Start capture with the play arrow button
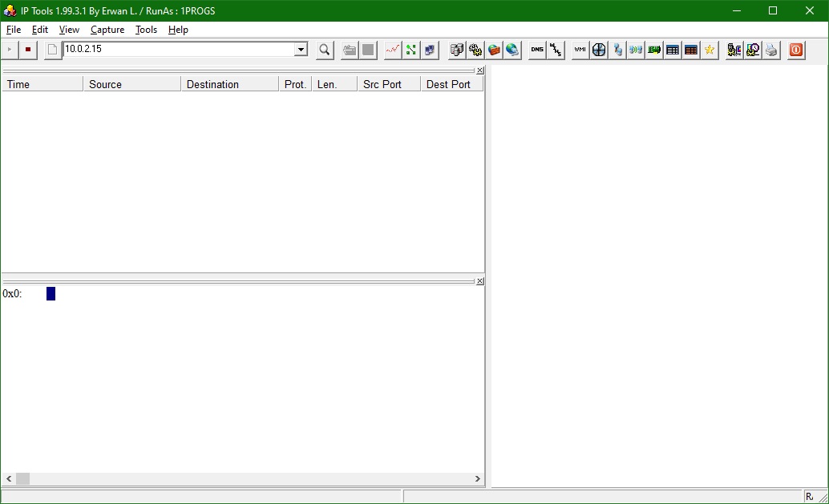Image resolution: width=829 pixels, height=504 pixels. 10,50
